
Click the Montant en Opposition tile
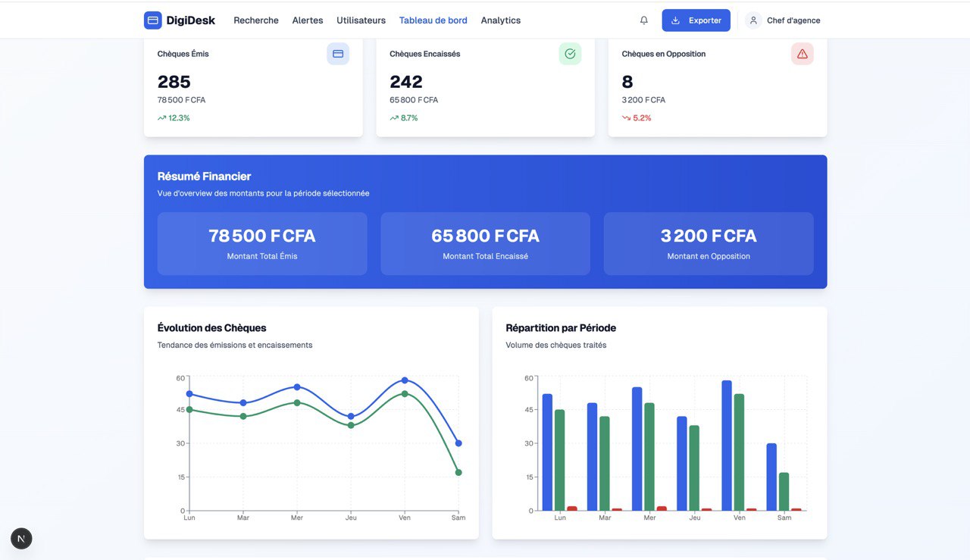click(709, 243)
